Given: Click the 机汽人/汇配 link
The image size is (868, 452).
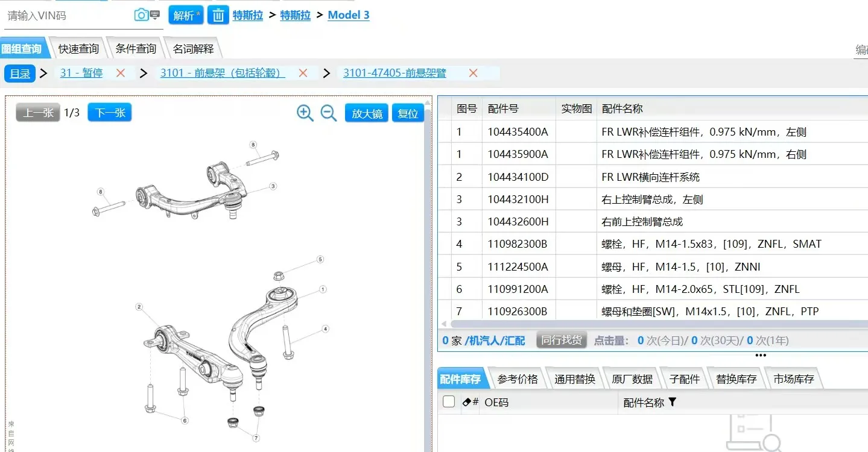Looking at the screenshot, I should pyautogui.click(x=495, y=341).
